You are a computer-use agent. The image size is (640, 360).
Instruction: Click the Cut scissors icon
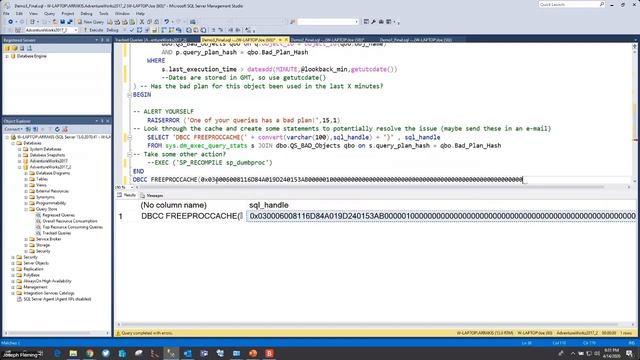(142, 22)
